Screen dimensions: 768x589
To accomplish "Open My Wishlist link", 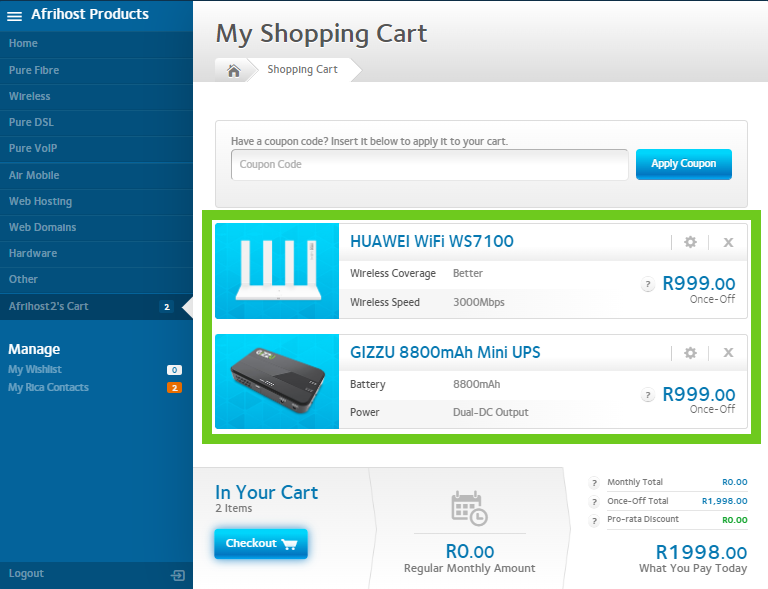I will (x=35, y=370).
